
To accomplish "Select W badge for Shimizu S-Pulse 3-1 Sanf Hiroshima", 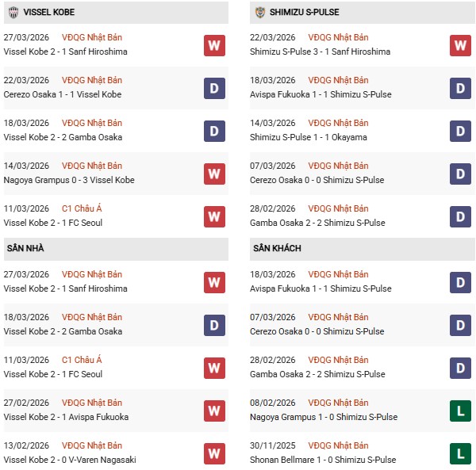I will coord(460,45).
